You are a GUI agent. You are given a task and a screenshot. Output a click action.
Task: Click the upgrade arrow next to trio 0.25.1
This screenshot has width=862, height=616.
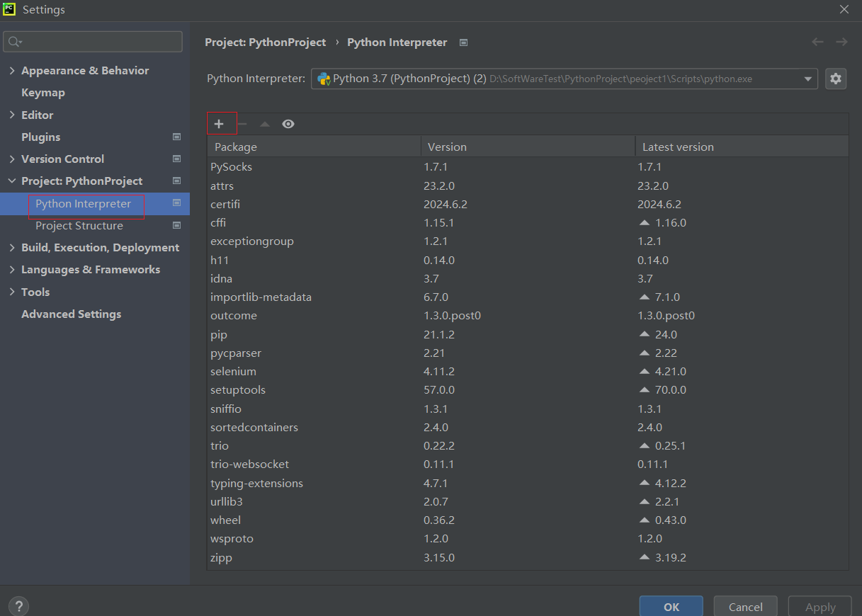[644, 445]
